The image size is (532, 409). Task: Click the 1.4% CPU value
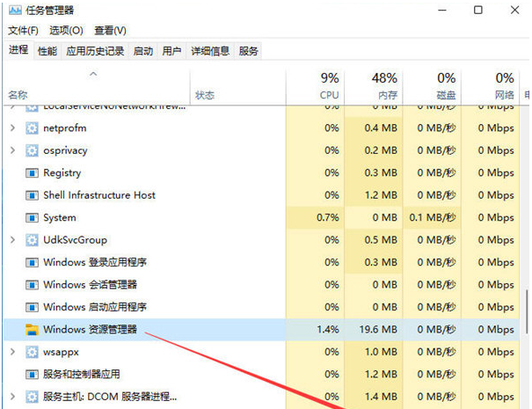[x=328, y=330]
